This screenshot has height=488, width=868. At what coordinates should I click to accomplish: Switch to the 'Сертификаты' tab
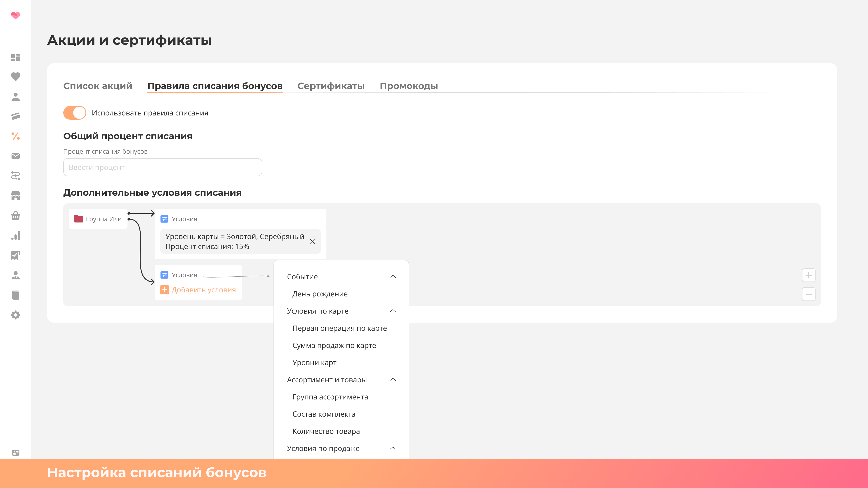pyautogui.click(x=330, y=86)
